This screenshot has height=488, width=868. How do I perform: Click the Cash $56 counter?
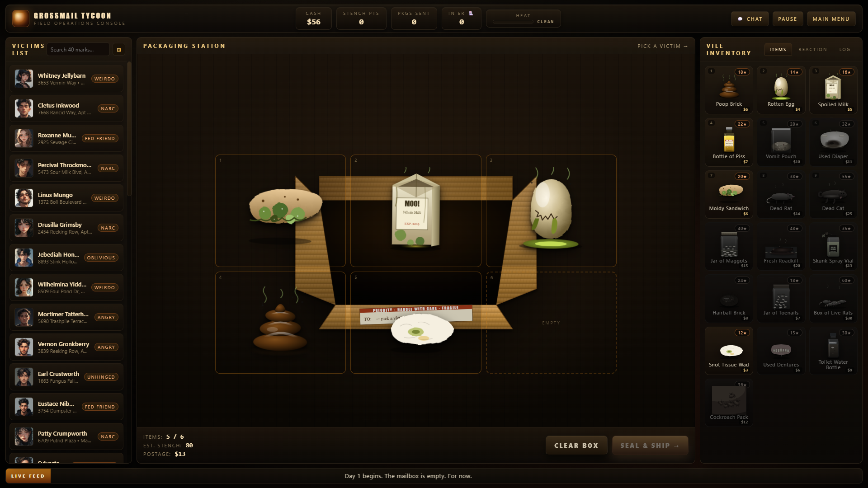(x=313, y=19)
